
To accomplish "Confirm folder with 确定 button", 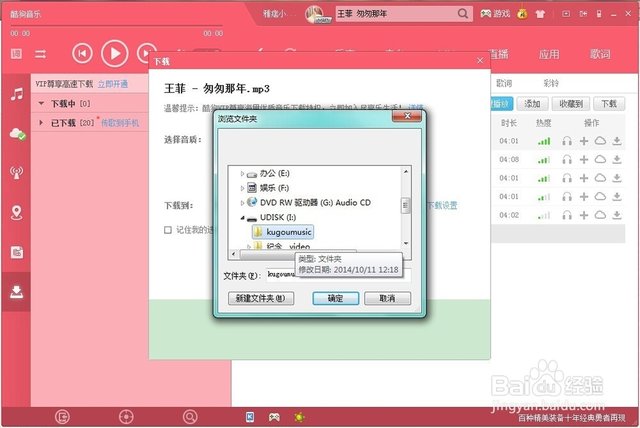I will pos(336,298).
